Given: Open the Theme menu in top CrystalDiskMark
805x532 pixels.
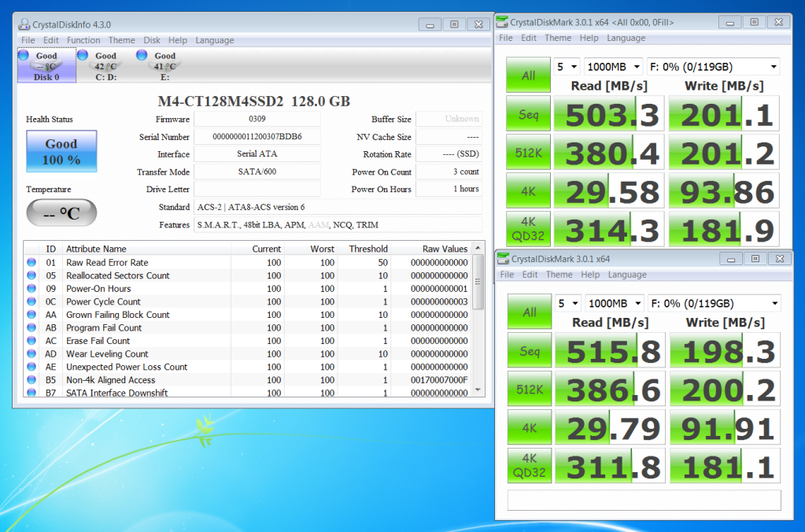Looking at the screenshot, I should point(558,38).
